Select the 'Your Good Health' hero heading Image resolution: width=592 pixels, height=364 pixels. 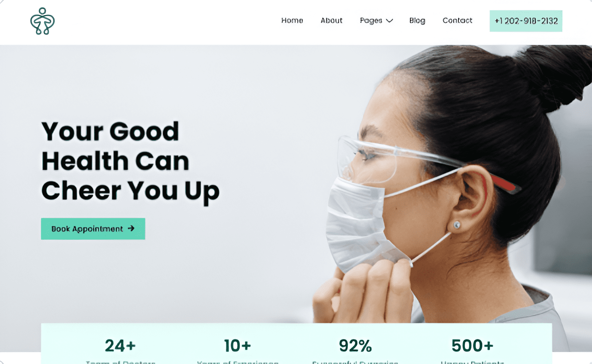pyautogui.click(x=130, y=161)
